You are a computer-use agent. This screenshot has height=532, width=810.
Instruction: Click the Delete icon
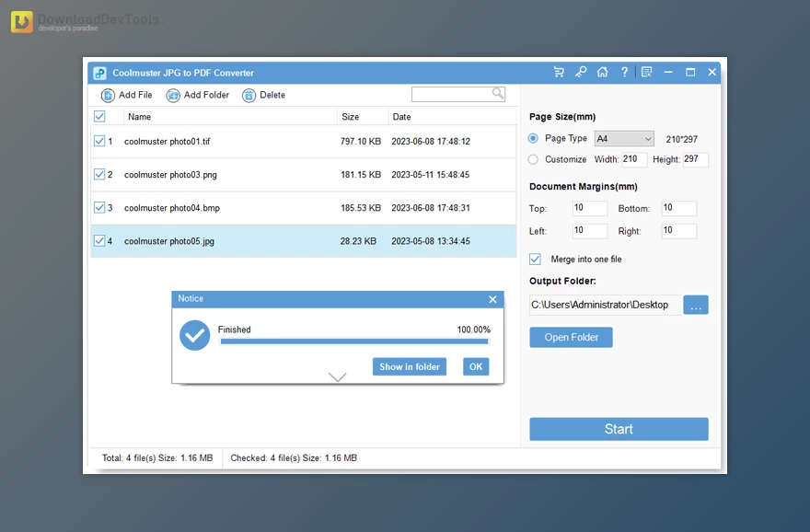point(248,95)
